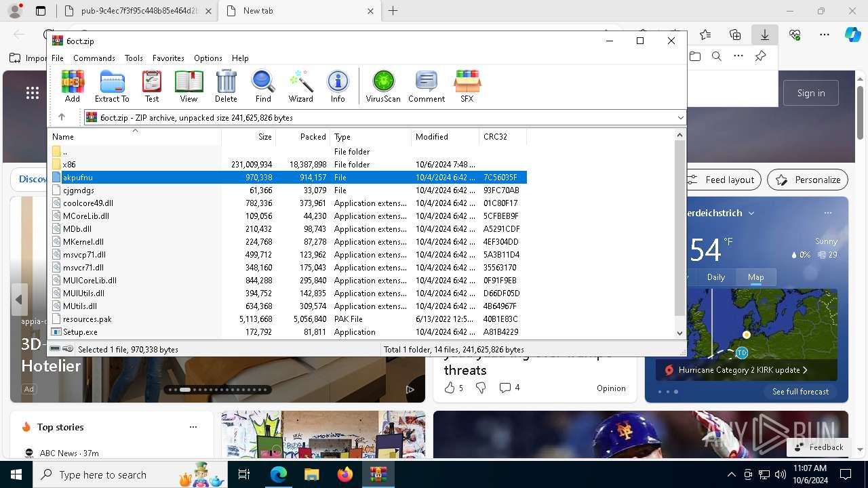The width and height of the screenshot is (868, 488).
Task: Click the Personalize button
Action: [x=808, y=180]
